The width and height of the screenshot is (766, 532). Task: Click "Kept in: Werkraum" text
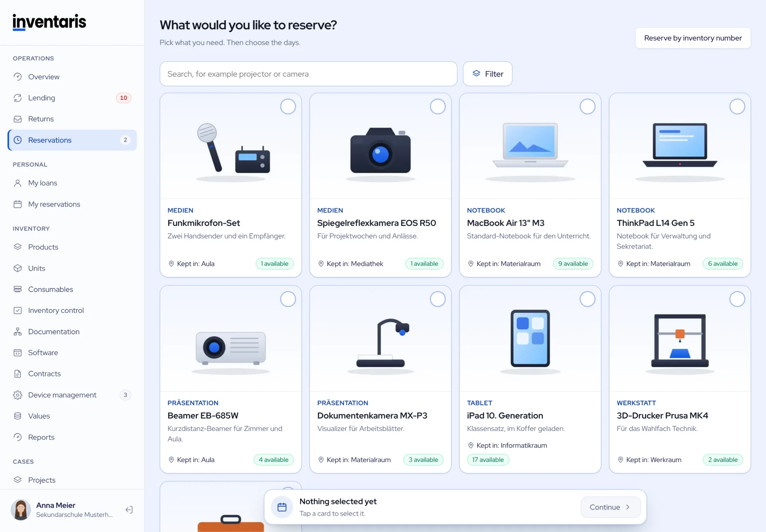(x=653, y=460)
